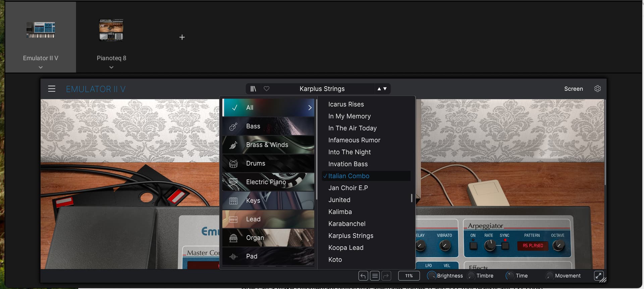This screenshot has width=644, height=289.
Task: Adjust the Timbre macro knob
Action: coord(471,276)
